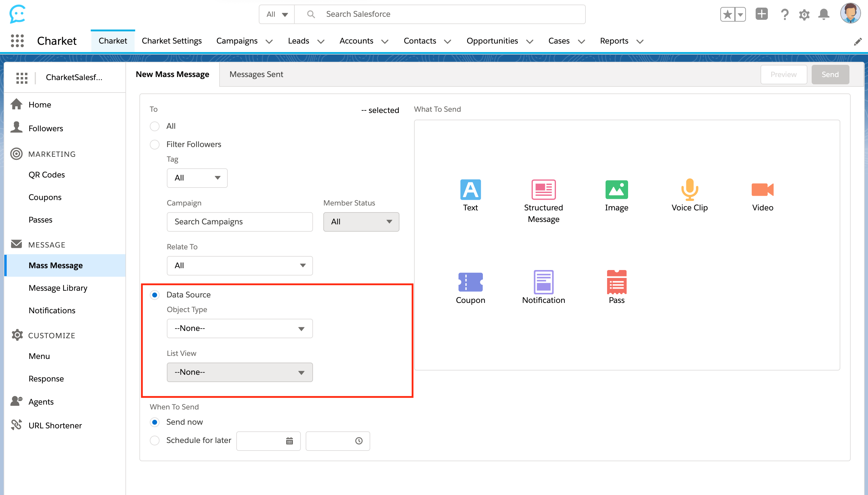868x495 pixels.
Task: Choose the Filter Followers radio option
Action: tap(155, 145)
